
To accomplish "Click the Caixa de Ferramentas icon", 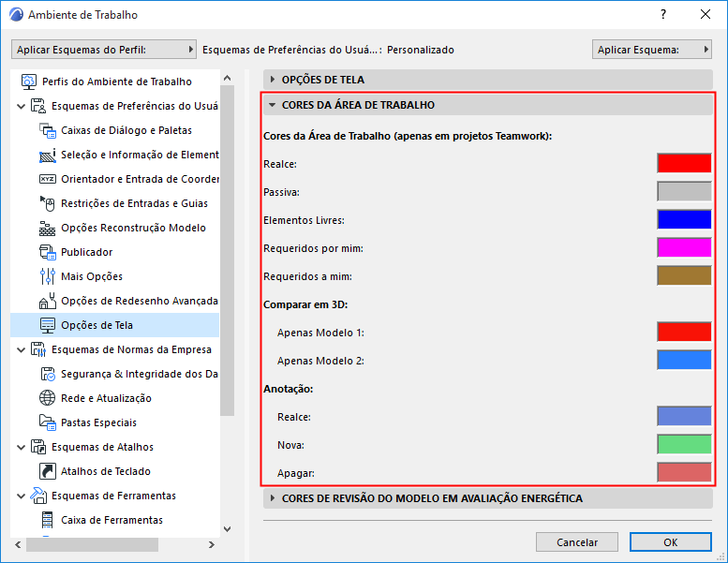I will tap(48, 520).
